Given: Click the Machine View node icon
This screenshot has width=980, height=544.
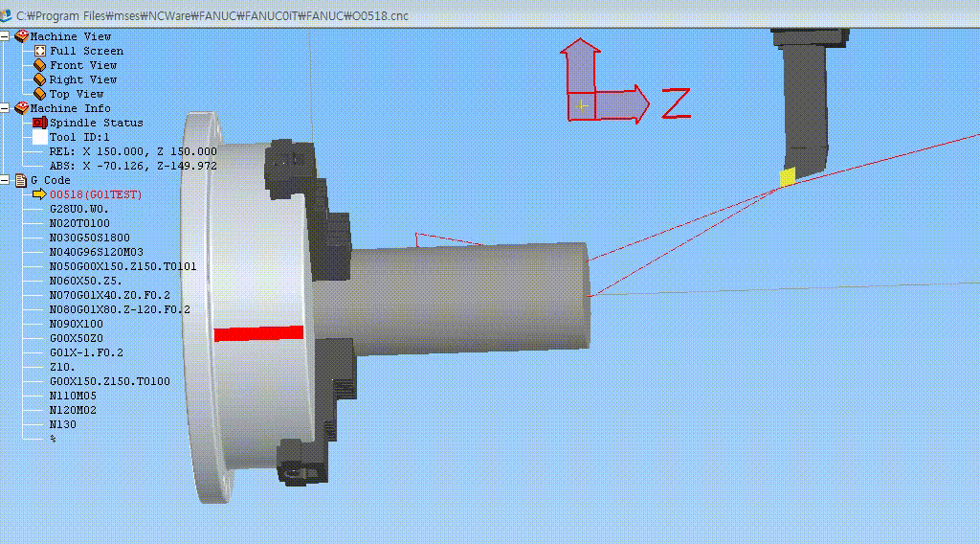Looking at the screenshot, I should tap(21, 36).
